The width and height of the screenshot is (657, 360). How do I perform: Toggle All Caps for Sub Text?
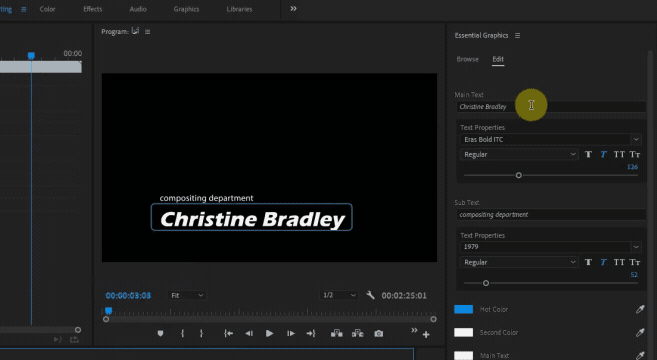pyautogui.click(x=619, y=262)
